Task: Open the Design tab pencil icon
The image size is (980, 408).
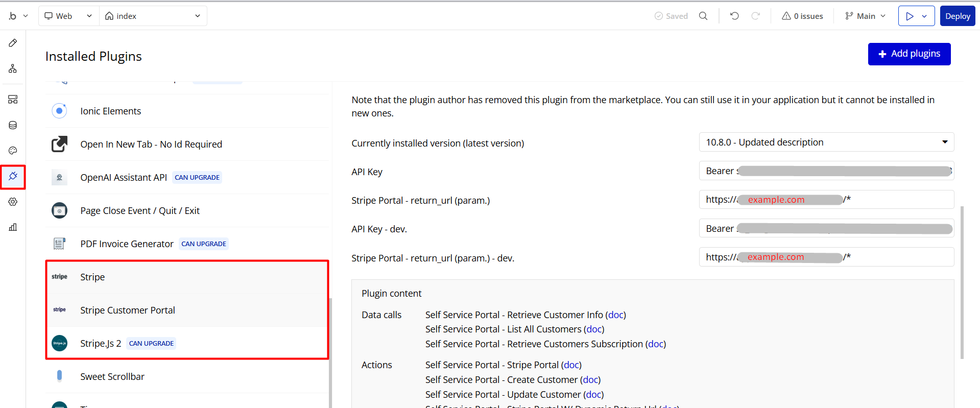Action: point(13,43)
